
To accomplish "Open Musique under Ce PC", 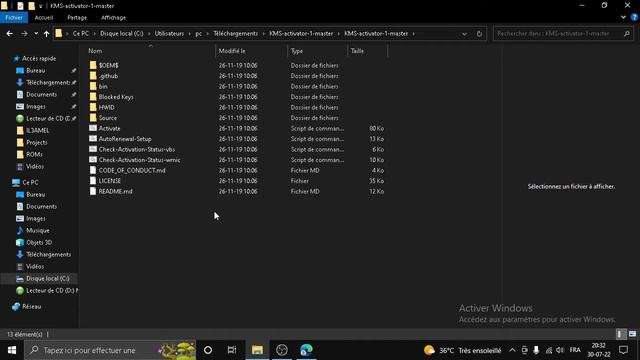I will tap(38, 231).
